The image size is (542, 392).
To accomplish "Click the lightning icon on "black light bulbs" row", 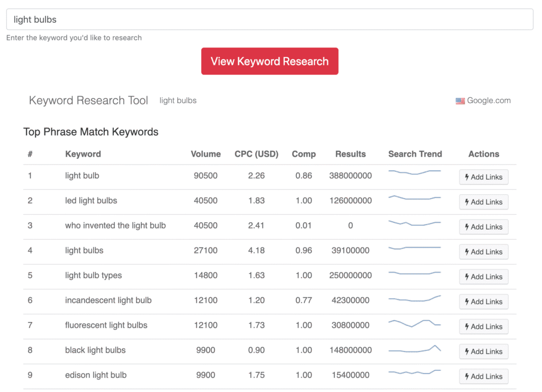I will point(468,351).
